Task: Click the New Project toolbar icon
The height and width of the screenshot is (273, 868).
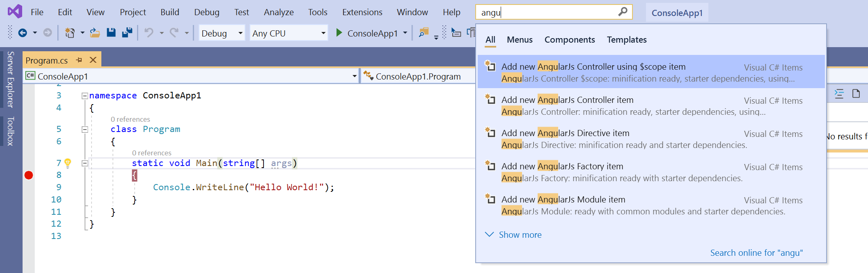Action: pyautogui.click(x=70, y=33)
